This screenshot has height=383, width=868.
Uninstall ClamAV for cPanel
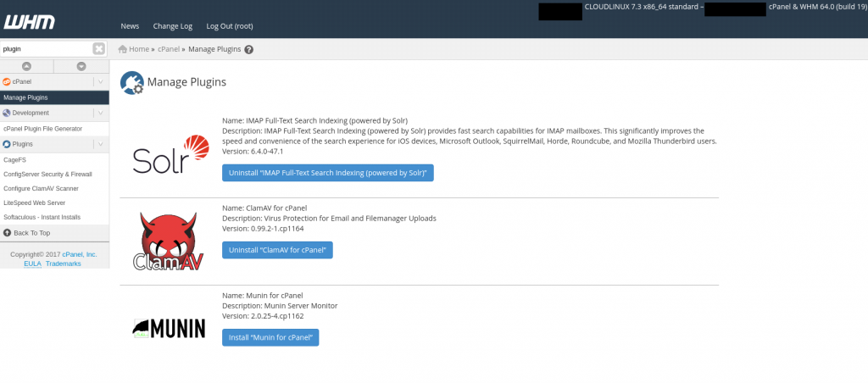coord(277,250)
